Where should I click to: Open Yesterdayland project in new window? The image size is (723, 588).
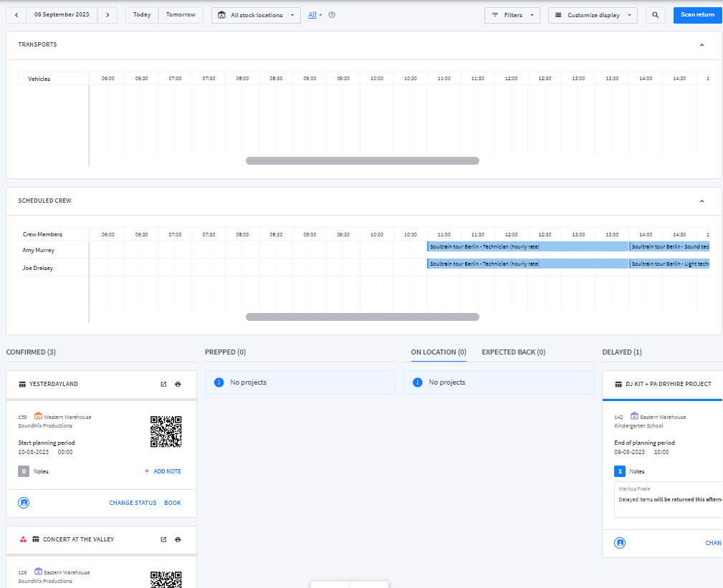click(x=163, y=385)
